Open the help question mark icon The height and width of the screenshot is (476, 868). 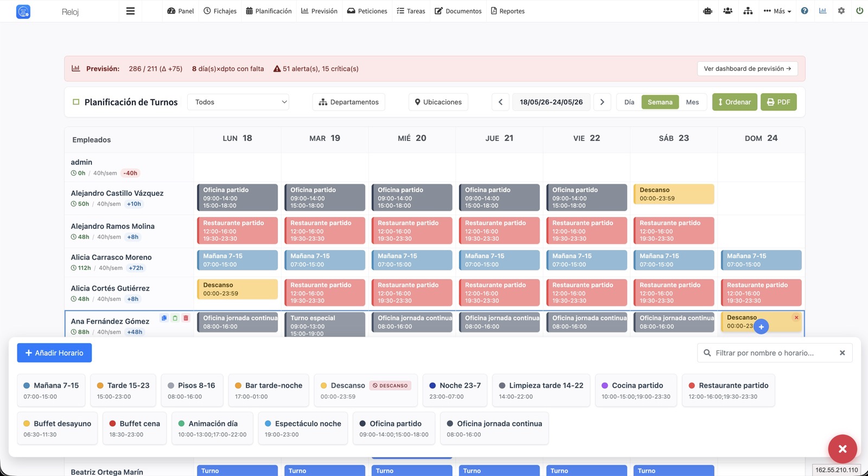point(805,11)
